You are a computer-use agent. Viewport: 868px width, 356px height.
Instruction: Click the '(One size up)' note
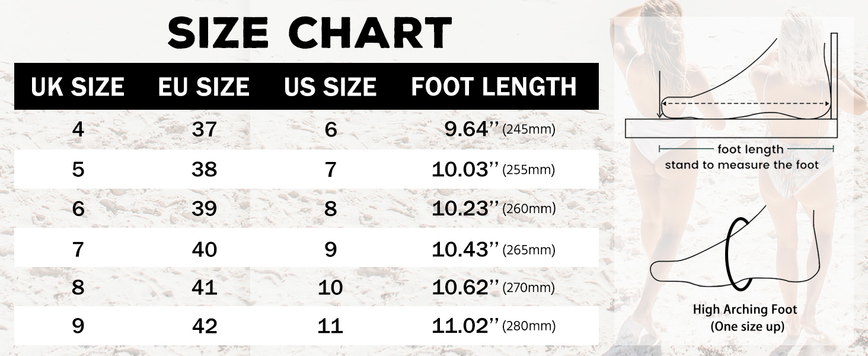click(x=747, y=326)
